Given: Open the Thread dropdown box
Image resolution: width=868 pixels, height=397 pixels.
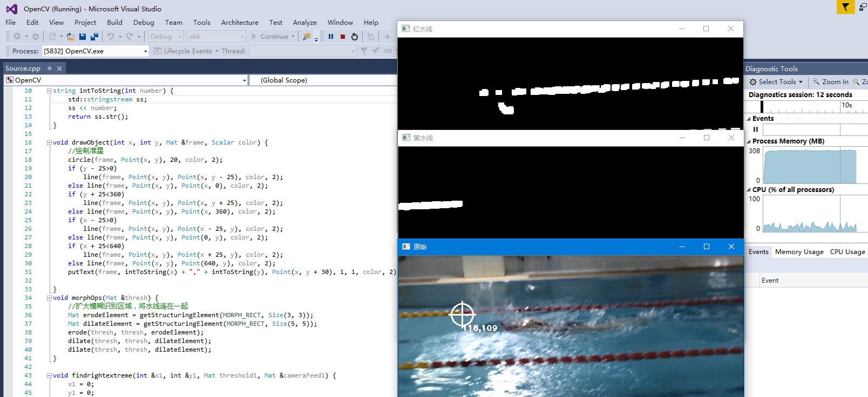Looking at the screenshot, I should point(303,51).
